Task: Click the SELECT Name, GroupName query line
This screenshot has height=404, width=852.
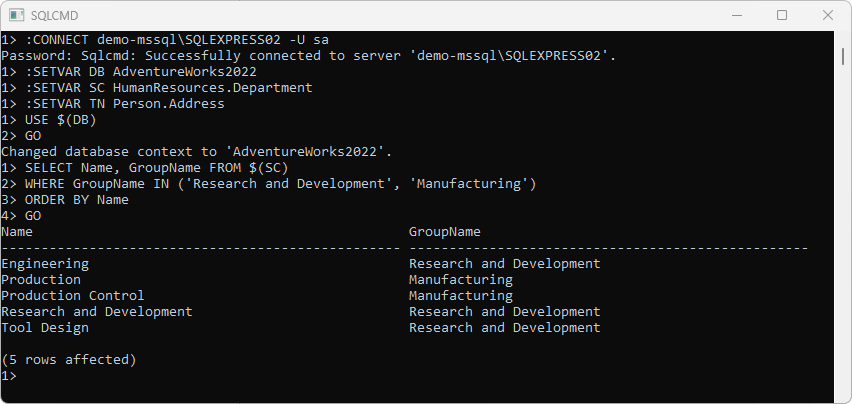Action: click(x=145, y=168)
